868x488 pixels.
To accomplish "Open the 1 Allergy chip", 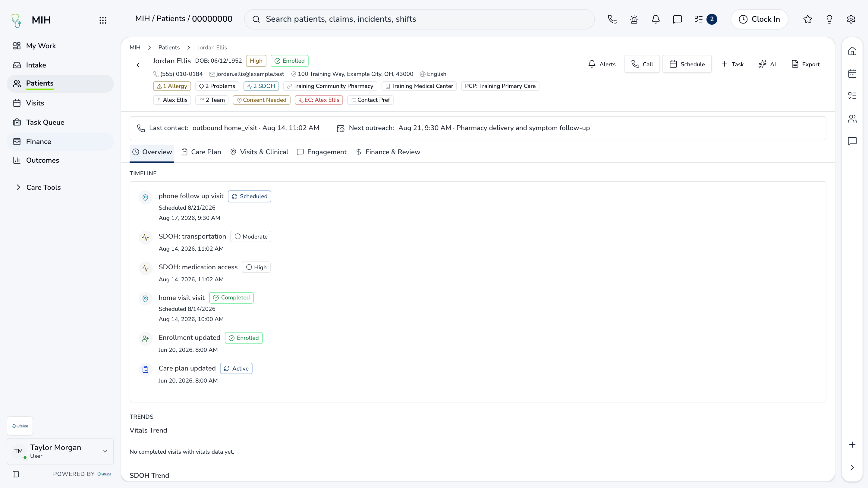I will pos(172,86).
